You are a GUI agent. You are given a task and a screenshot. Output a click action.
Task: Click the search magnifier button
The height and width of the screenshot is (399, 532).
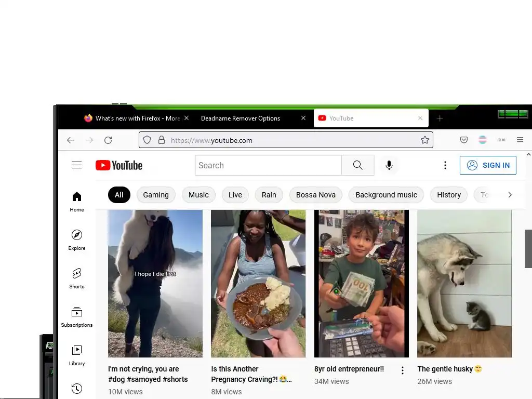coord(357,165)
